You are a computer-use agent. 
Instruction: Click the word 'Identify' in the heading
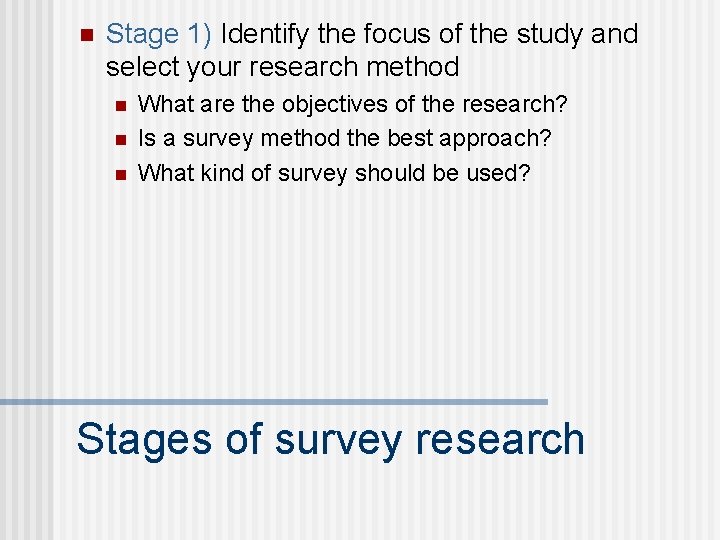tap(265, 34)
